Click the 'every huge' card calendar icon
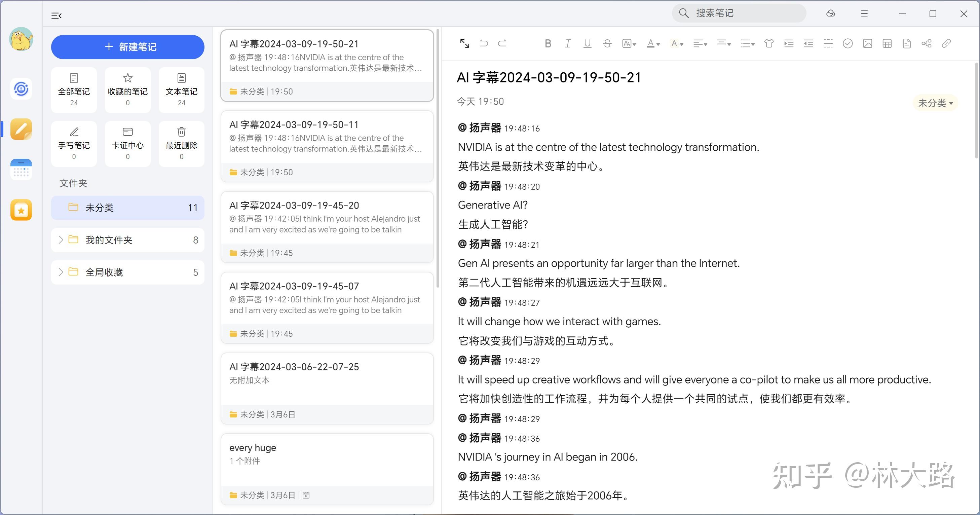 [306, 495]
